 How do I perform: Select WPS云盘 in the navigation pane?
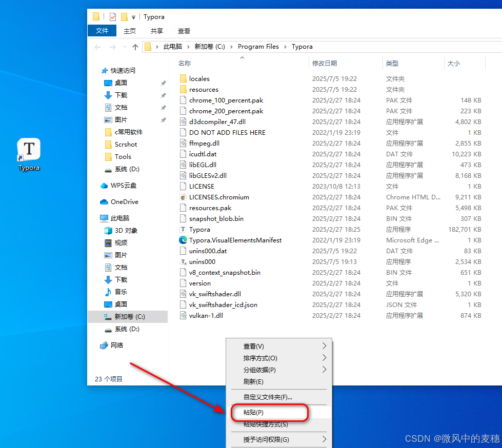[118, 186]
